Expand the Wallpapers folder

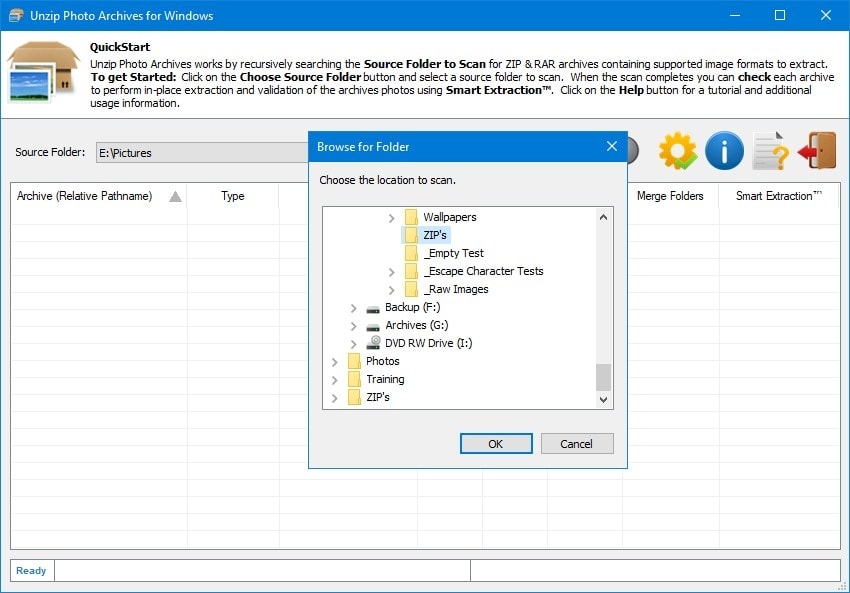click(x=391, y=218)
